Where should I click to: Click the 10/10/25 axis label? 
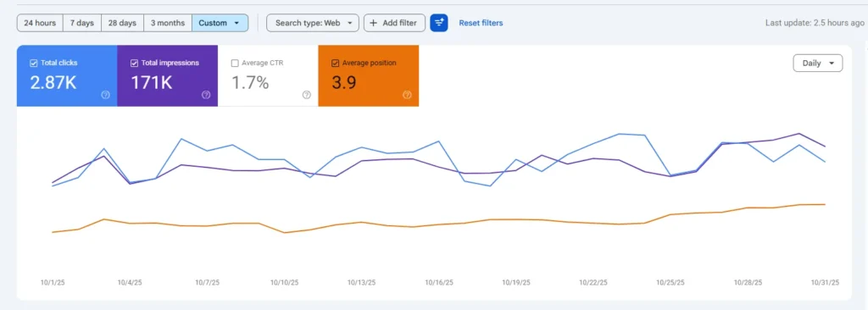[285, 282]
